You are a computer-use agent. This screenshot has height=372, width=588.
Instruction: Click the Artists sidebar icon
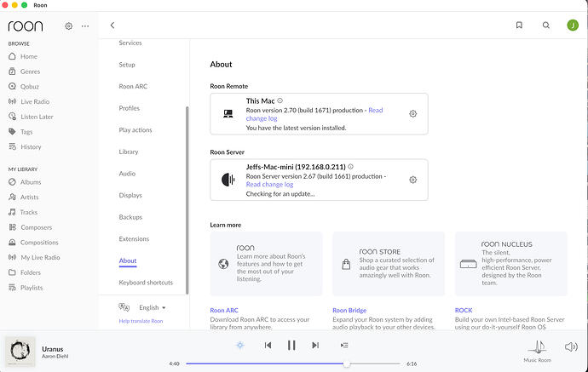tap(12, 197)
